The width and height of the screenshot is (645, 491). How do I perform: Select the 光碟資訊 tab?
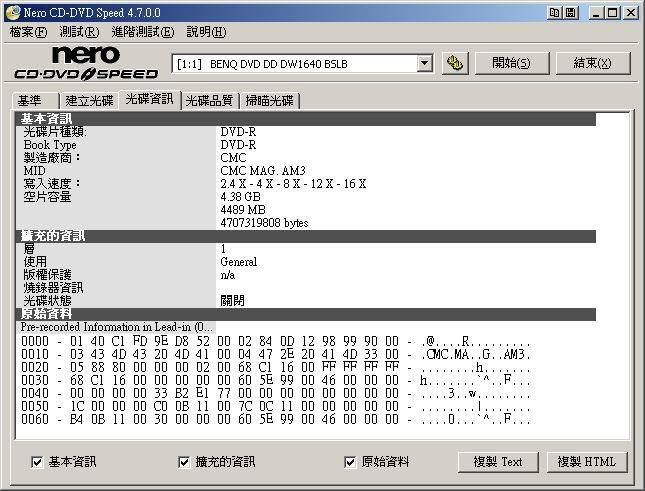pos(149,99)
